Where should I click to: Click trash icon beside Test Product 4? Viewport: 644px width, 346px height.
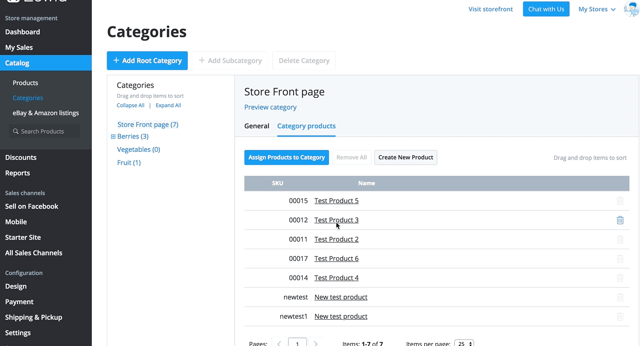[x=620, y=278]
